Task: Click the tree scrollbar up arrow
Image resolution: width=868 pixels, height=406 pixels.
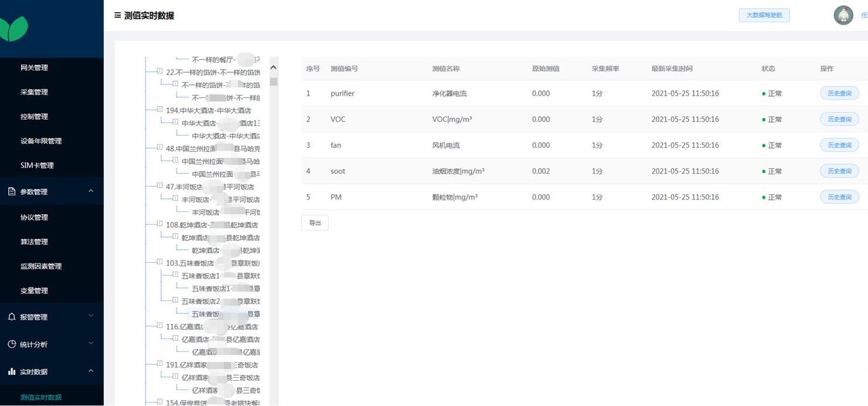Action: pyautogui.click(x=273, y=67)
